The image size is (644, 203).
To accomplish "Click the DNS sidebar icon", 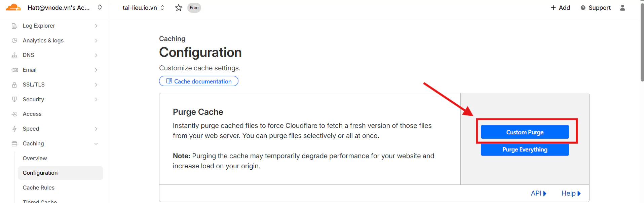I will coord(14,55).
